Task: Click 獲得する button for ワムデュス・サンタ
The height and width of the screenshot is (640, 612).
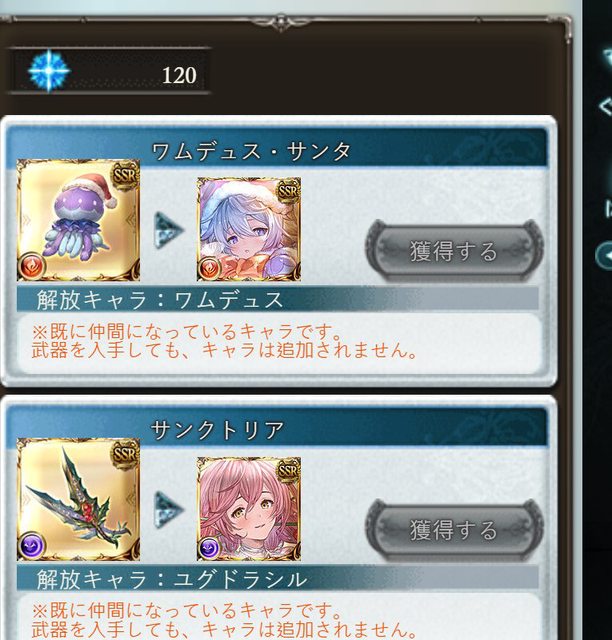Action: tap(454, 251)
